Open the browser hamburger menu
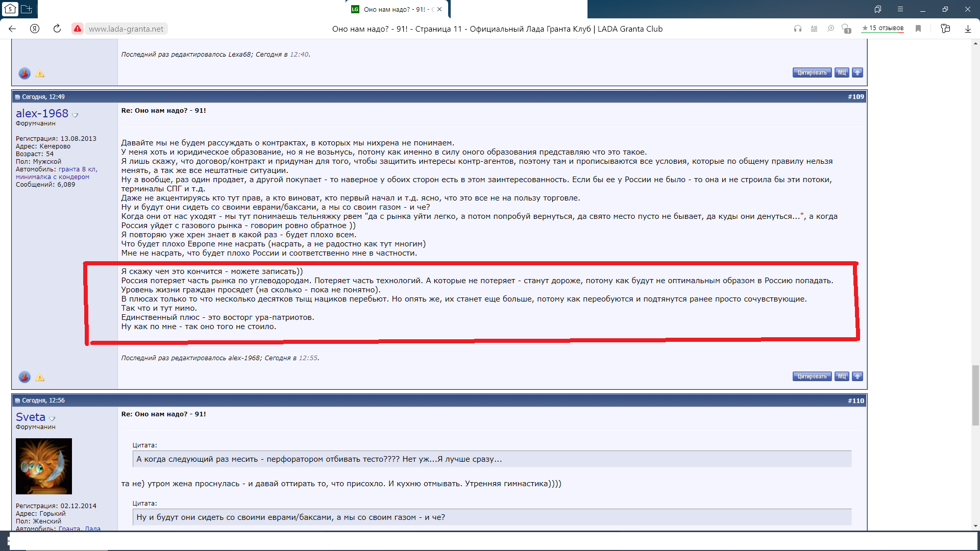Screen dimensions: 980x551 click(x=900, y=9)
